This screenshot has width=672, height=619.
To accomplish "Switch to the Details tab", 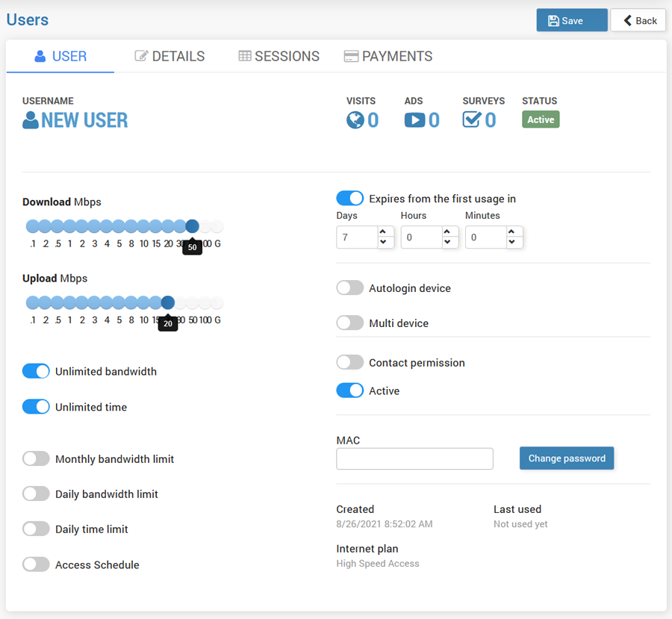I will pos(170,57).
